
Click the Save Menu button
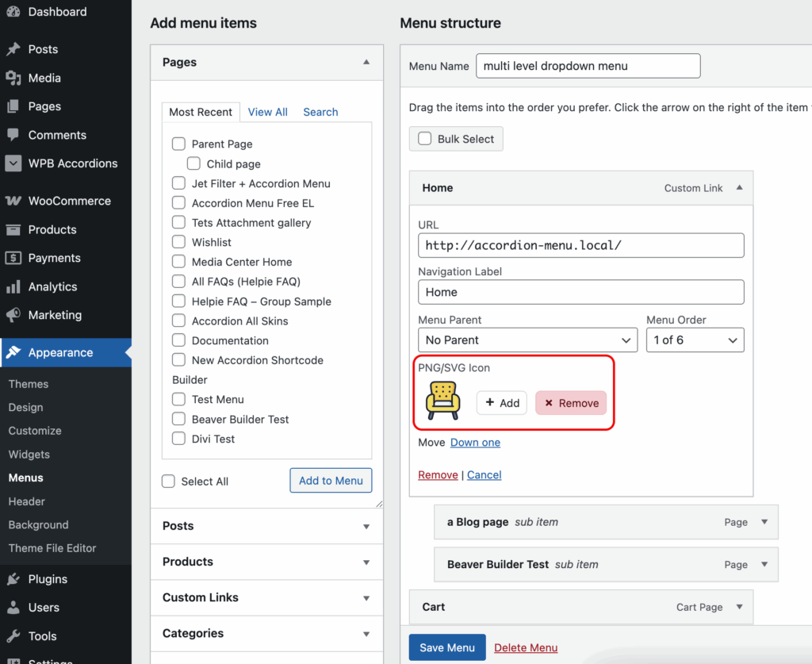pyautogui.click(x=447, y=647)
